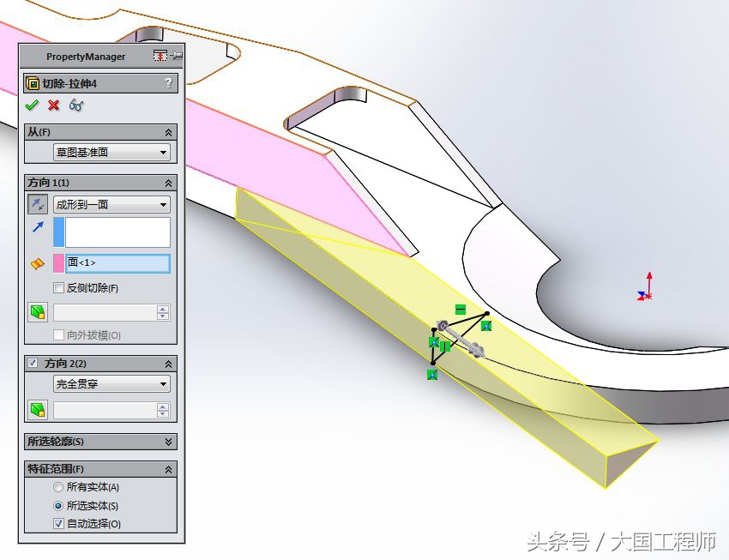Click inside the 面<1> selection box
Image resolution: width=729 pixels, height=560 pixels.
pos(117,262)
